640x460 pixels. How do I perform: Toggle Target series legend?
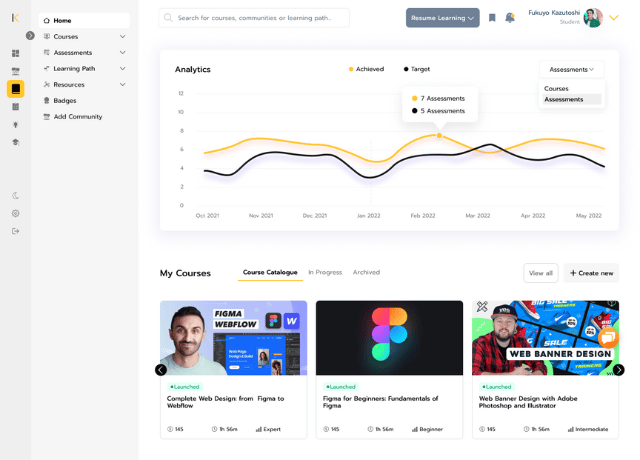(x=417, y=69)
